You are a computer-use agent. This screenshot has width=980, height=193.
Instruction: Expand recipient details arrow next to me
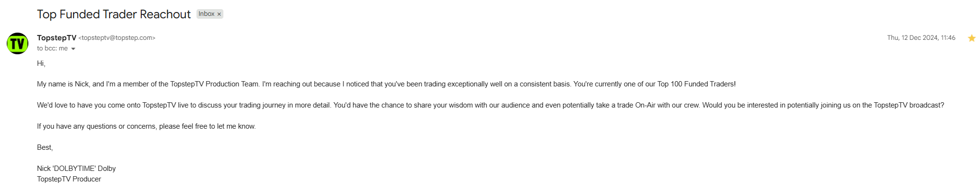pos(73,49)
